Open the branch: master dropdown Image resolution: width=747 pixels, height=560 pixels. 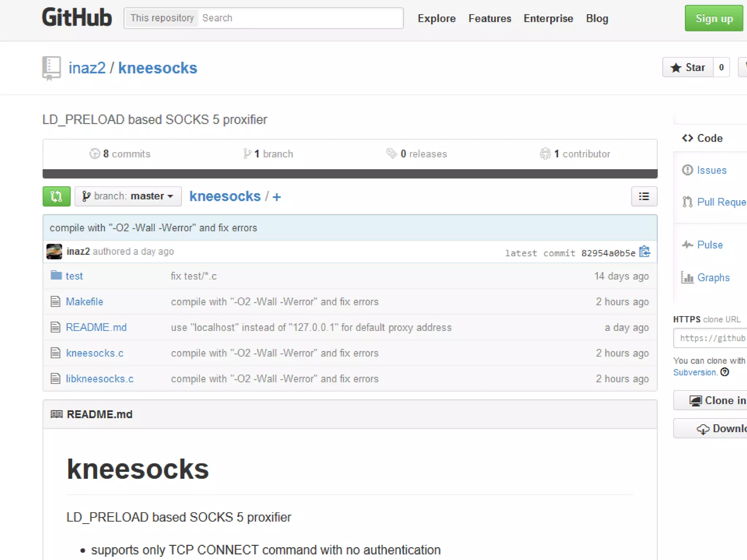click(128, 197)
